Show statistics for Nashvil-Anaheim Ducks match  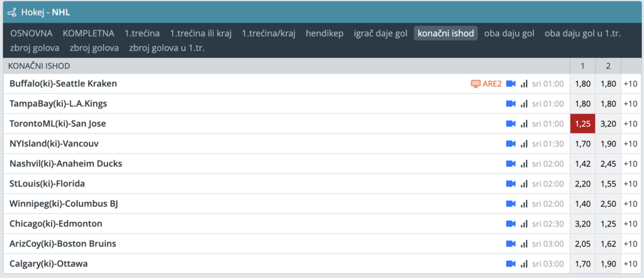pos(524,164)
